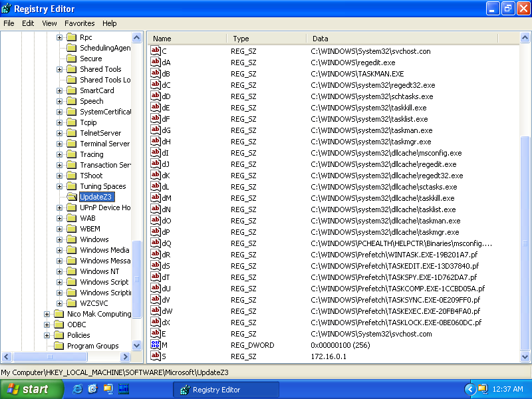Click the Registry Editor title bar icon
The height and width of the screenshot is (399, 532).
point(6,9)
